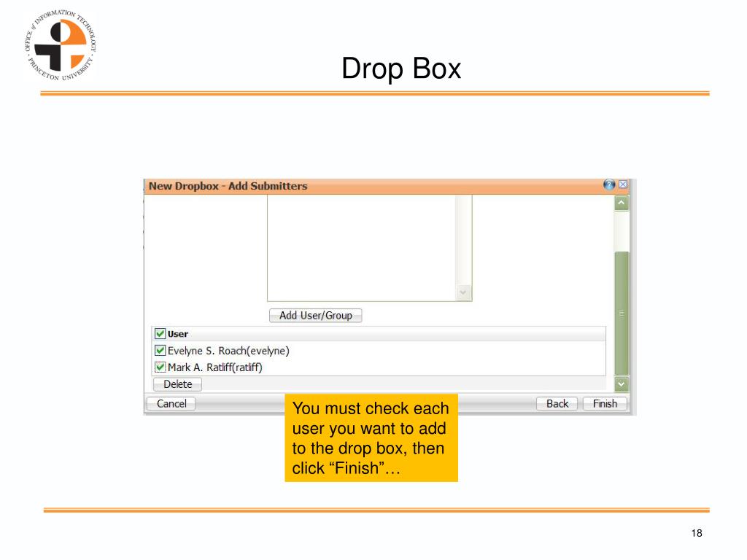Screen dimensions: 747x560
Task: Toggle the User header select-all checkbox
Action: (x=160, y=334)
